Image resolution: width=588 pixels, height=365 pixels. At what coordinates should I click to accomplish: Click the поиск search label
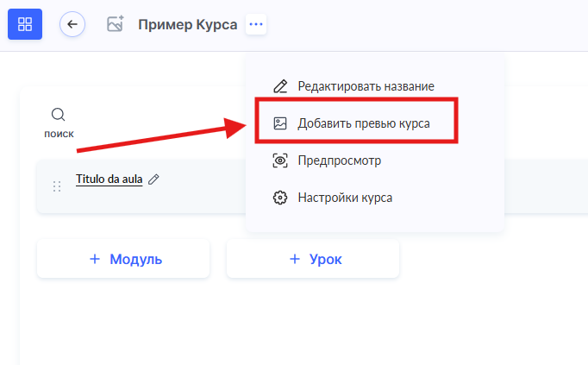tap(59, 134)
